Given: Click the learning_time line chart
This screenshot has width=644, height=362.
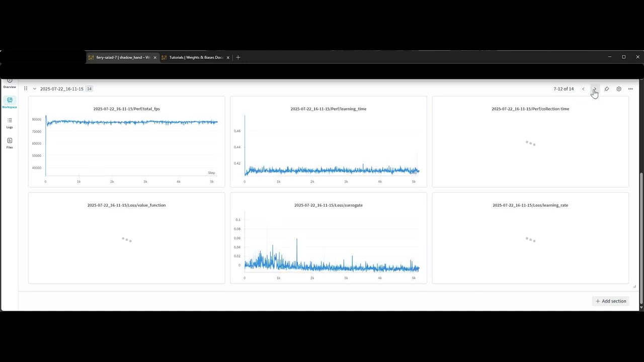Looking at the screenshot, I should click(x=332, y=146).
